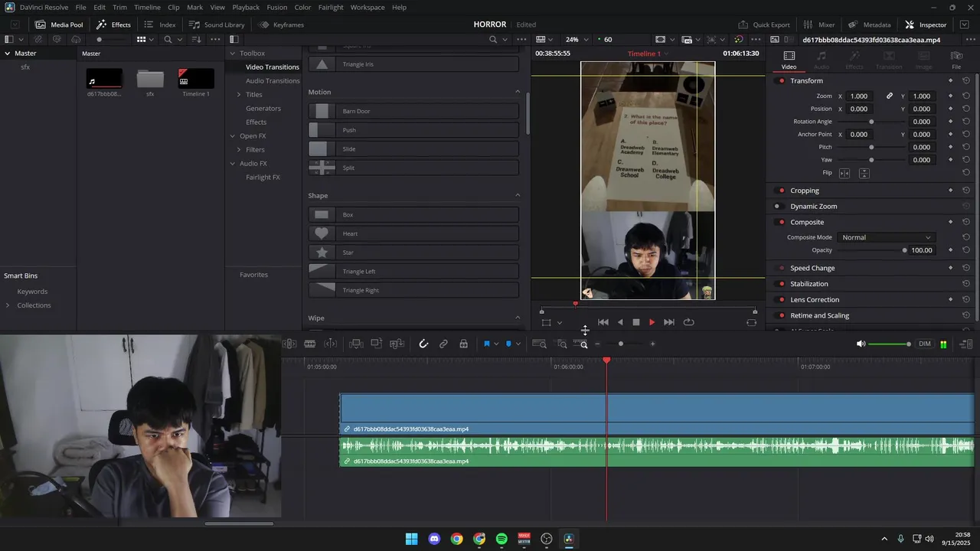This screenshot has width=980, height=551.
Task: Expand the Titles tree item
Action: pyautogui.click(x=238, y=94)
